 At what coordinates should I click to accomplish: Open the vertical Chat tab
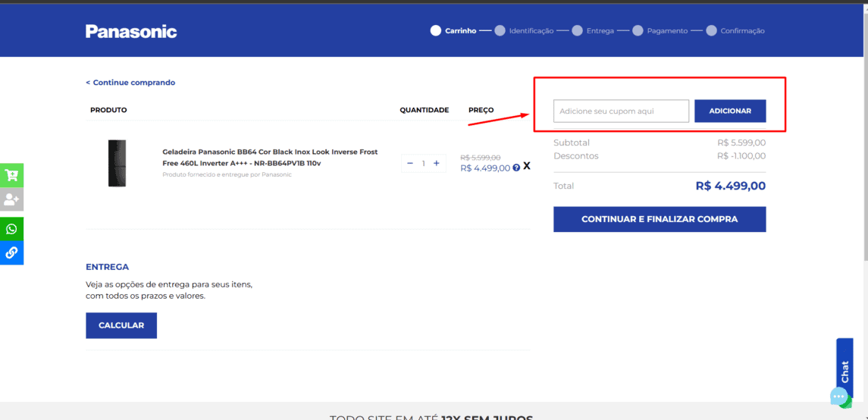[844, 368]
